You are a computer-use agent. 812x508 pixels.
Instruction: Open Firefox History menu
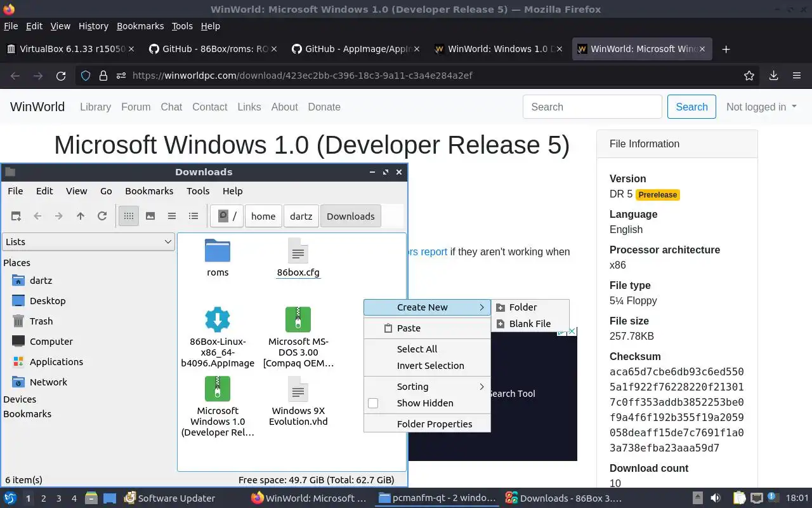tap(93, 26)
